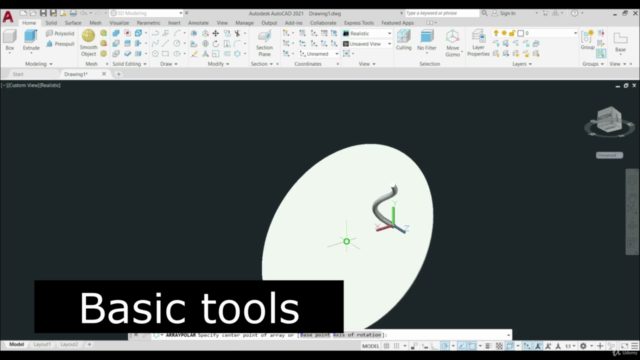The width and height of the screenshot is (640, 360).
Task: Click the Plot printer icon
Action: [x=73, y=13]
